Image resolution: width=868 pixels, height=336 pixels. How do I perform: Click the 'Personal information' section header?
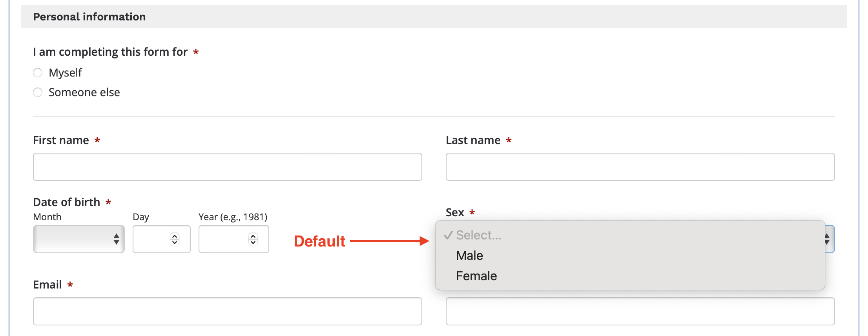pos(89,16)
